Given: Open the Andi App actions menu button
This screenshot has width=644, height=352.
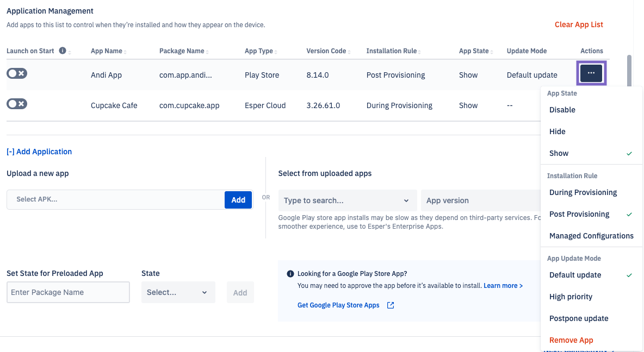Looking at the screenshot, I should coord(591,73).
